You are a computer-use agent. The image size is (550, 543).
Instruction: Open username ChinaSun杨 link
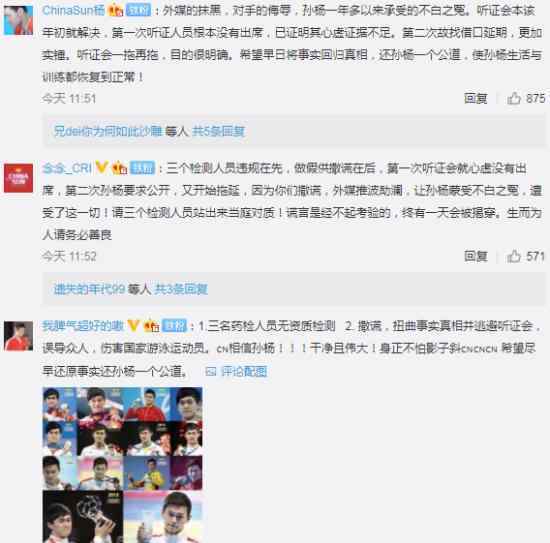coord(74,10)
